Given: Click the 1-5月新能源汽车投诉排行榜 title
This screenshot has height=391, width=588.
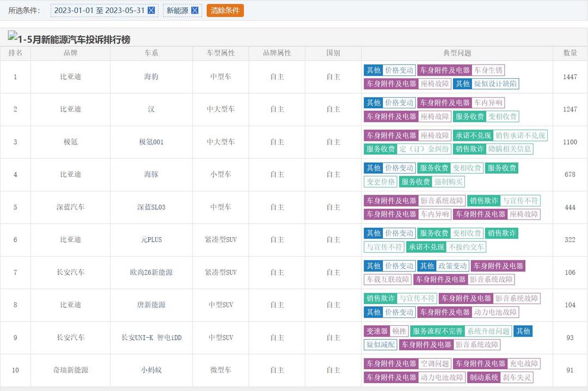Looking at the screenshot, I should pos(74,40).
